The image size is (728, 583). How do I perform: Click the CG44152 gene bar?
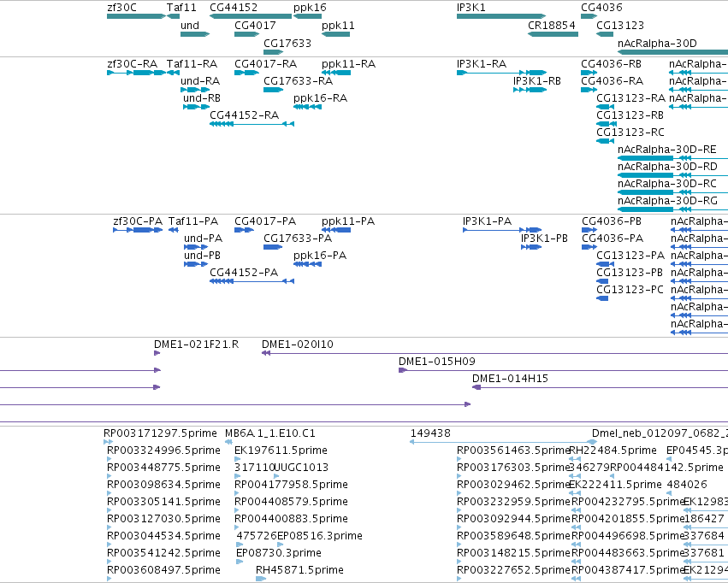click(x=251, y=16)
